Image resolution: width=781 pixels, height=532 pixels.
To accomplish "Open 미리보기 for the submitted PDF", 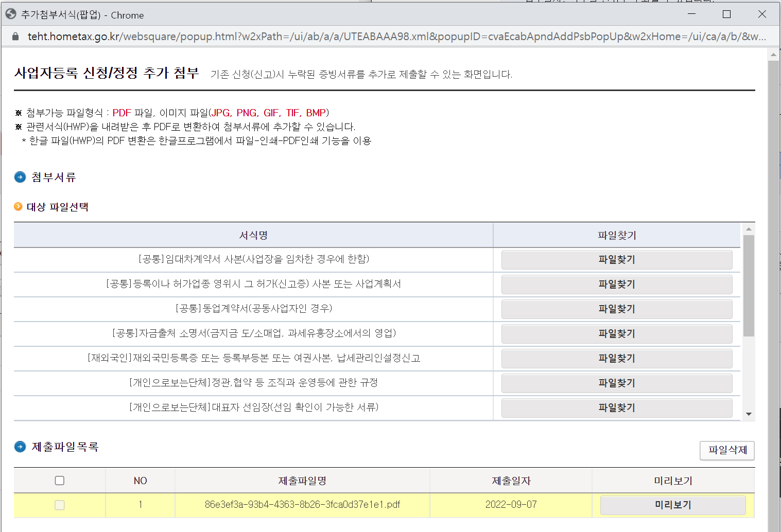I will (x=672, y=505).
